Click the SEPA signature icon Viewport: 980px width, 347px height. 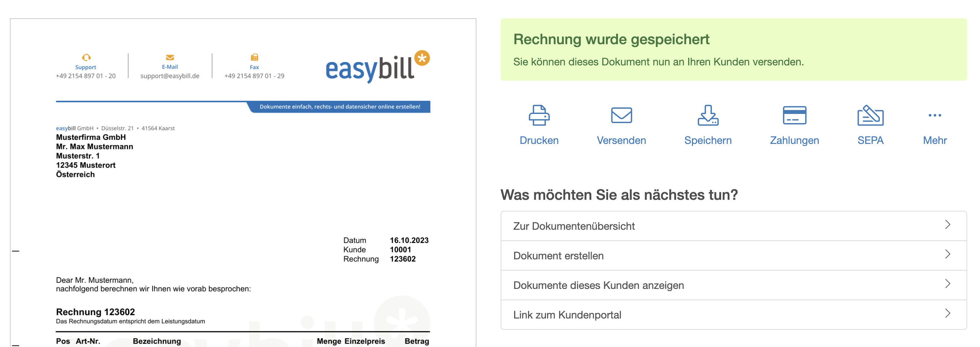[x=870, y=115]
